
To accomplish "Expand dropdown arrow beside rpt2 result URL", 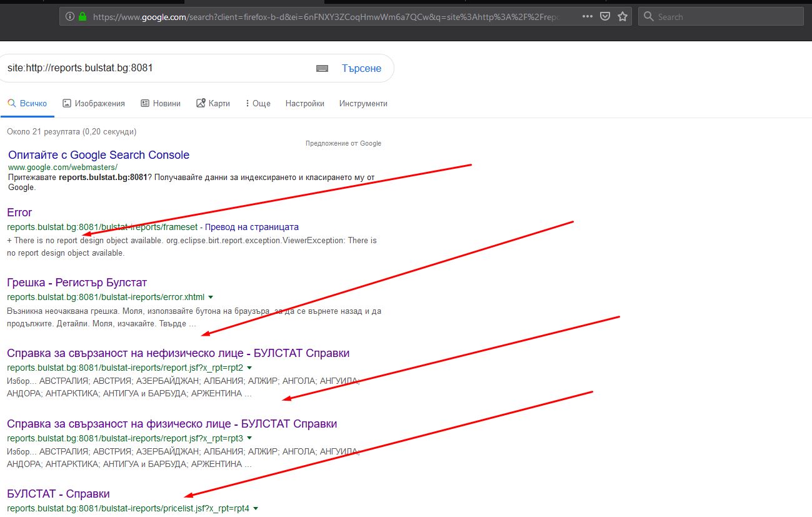I will [x=249, y=368].
